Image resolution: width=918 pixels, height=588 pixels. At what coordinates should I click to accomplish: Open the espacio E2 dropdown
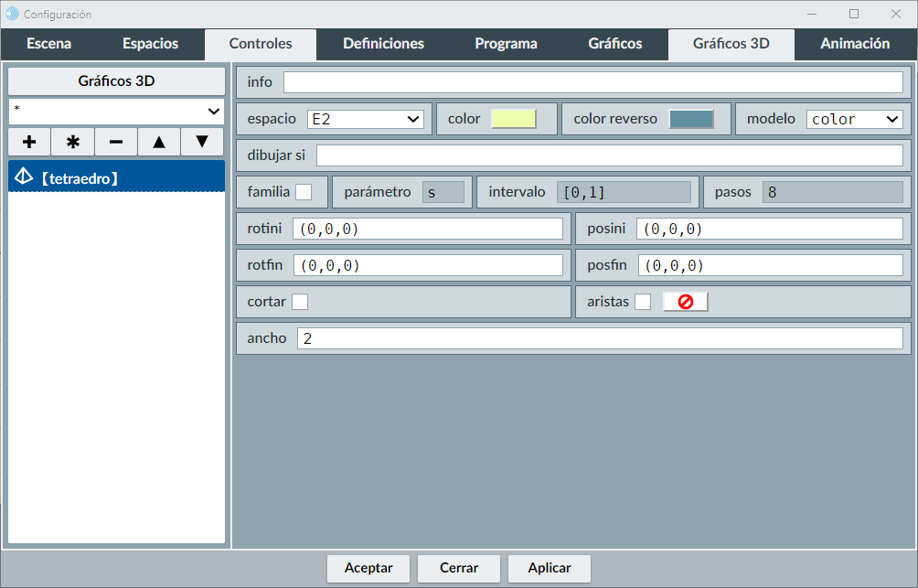365,119
